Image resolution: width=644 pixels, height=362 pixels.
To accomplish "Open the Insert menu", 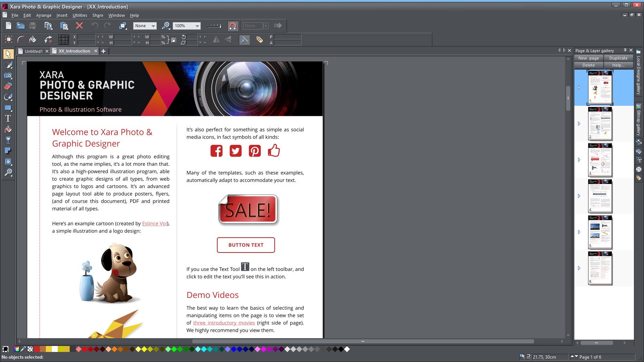I will 62,15.
